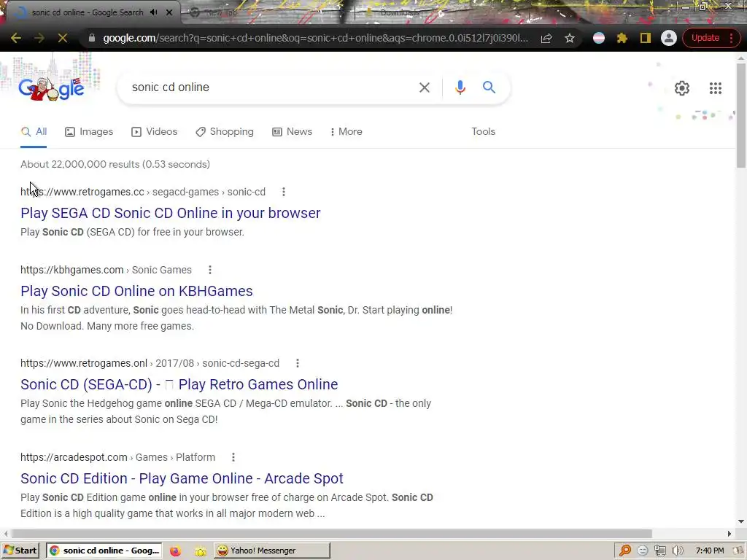This screenshot has height=560, width=747.
Task: Click the 7:40 PM clock
Action: [709, 551]
